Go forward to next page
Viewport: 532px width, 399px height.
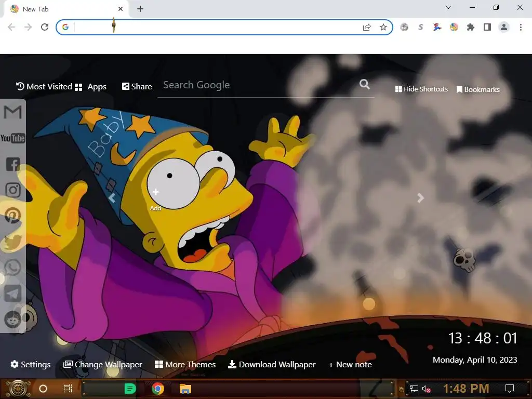click(28, 27)
